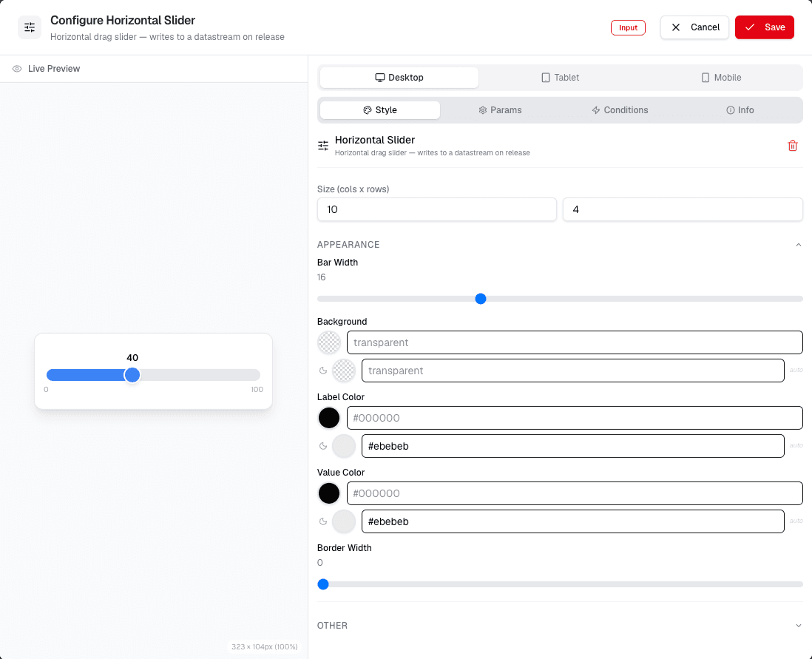This screenshot has height=659, width=812.
Task: Click the Value Color #000000 field
Action: tap(575, 493)
